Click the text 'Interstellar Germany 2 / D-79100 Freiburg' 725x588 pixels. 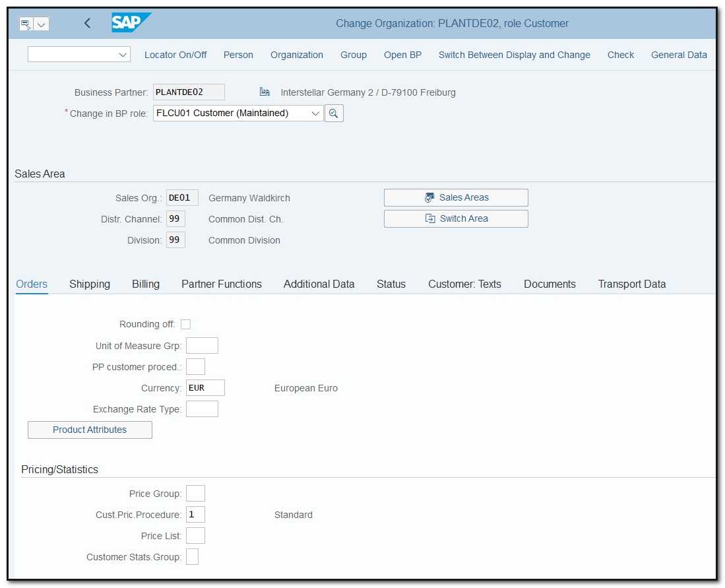pos(368,92)
